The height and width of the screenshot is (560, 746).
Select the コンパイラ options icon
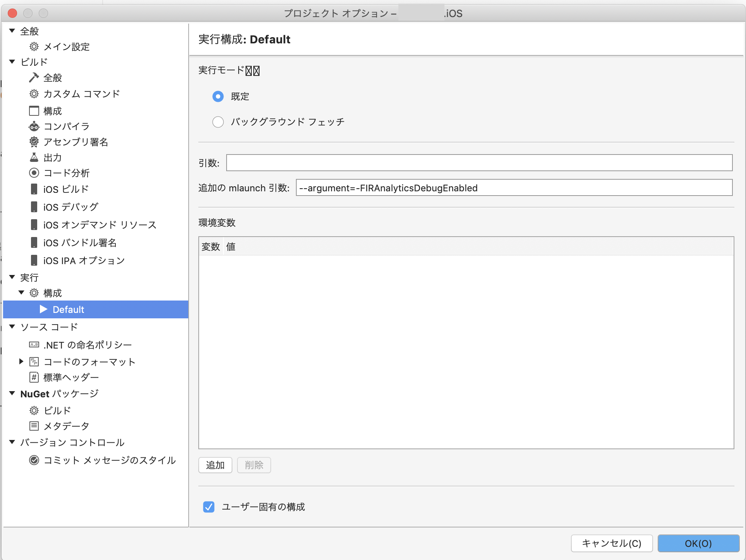point(34,126)
